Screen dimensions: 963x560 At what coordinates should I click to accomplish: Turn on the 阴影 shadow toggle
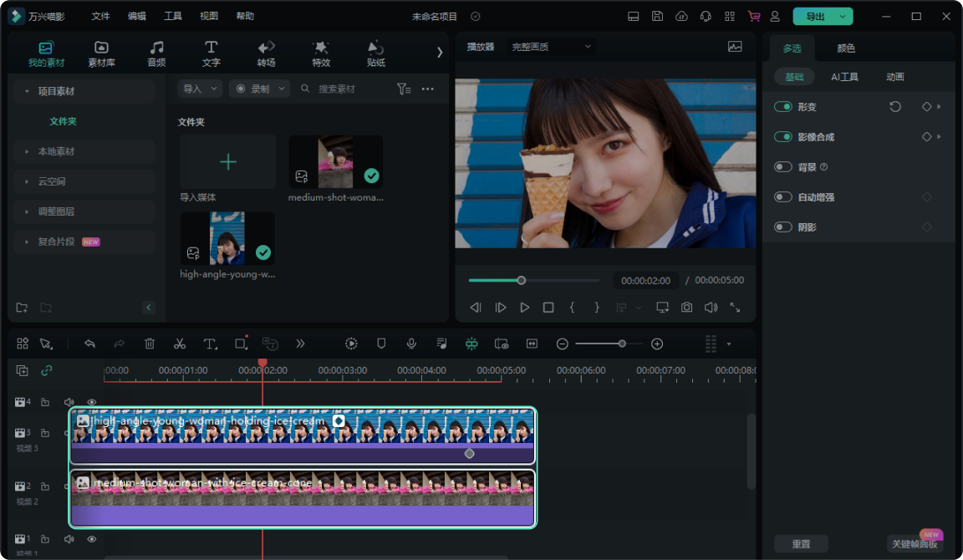coord(783,227)
